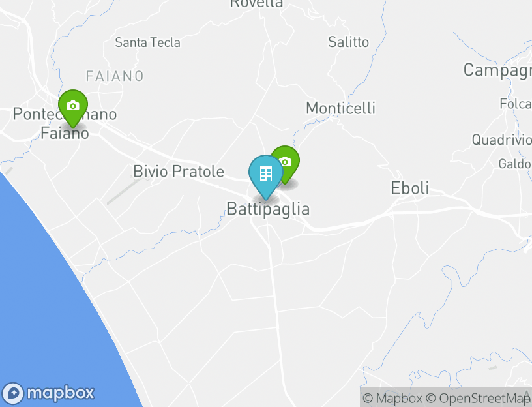Click the Faiano text under Pontecagnano
Image resolution: width=532 pixels, height=407 pixels.
(x=65, y=132)
